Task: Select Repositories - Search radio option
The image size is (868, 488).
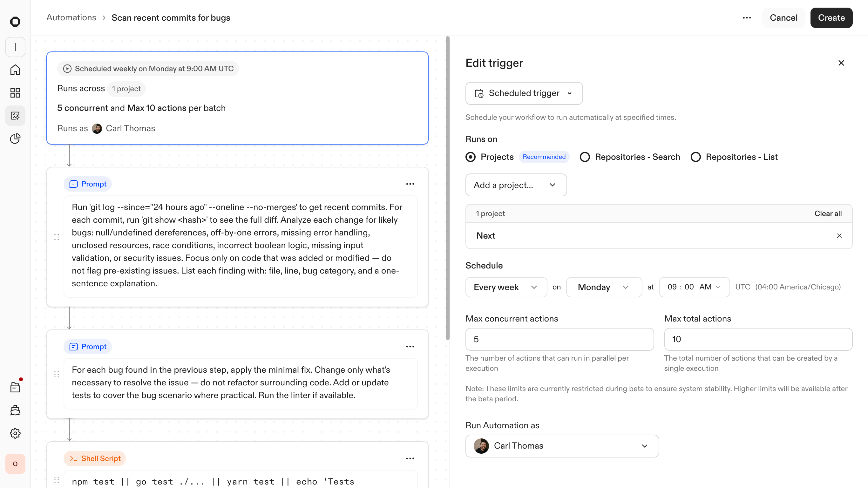Action: (x=585, y=157)
